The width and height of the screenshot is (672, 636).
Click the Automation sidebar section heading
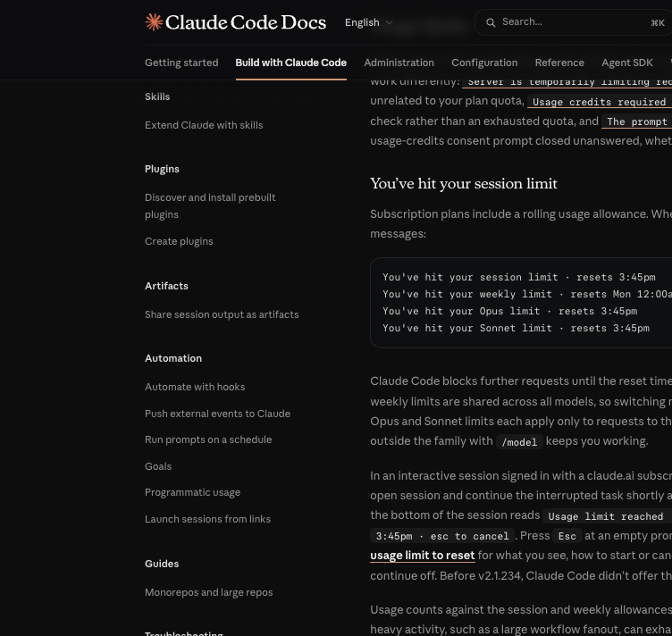[173, 358]
